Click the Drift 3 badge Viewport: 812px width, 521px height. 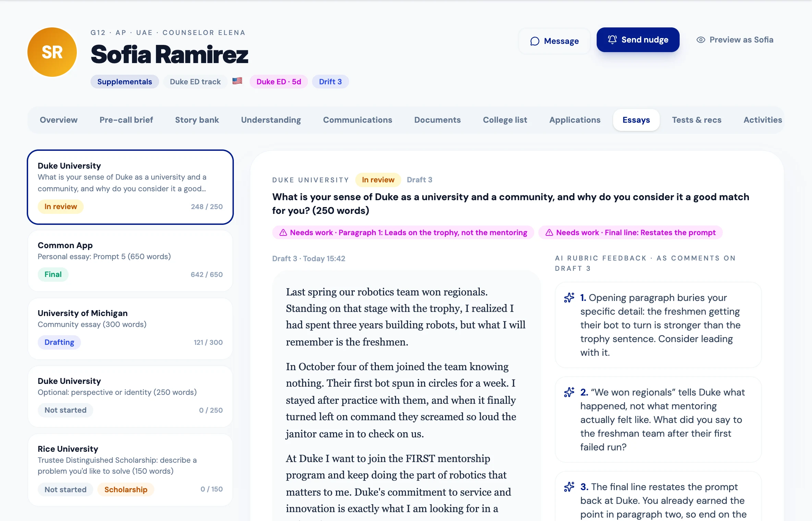point(330,82)
